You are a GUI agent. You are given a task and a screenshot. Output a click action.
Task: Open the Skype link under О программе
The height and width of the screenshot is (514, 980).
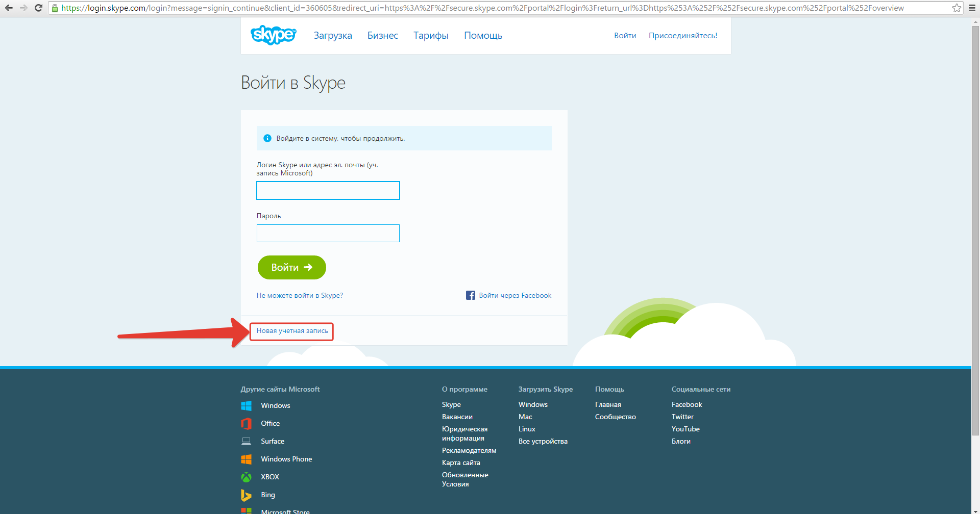(451, 404)
